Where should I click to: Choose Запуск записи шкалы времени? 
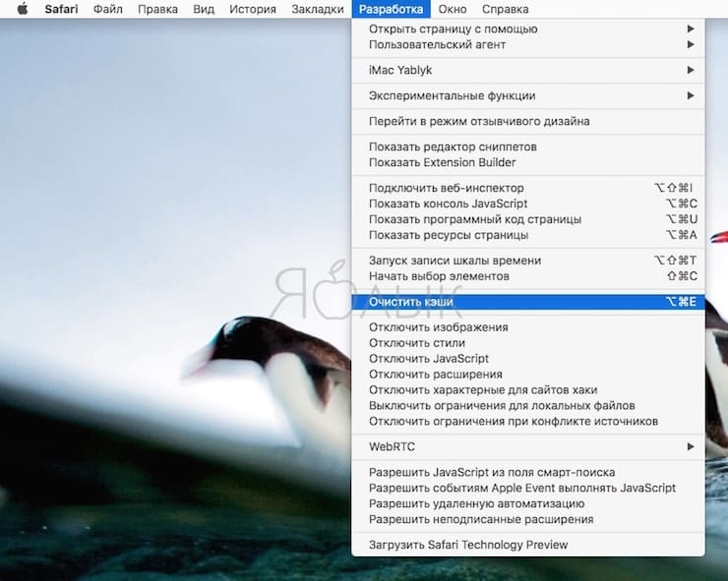[x=528, y=261]
